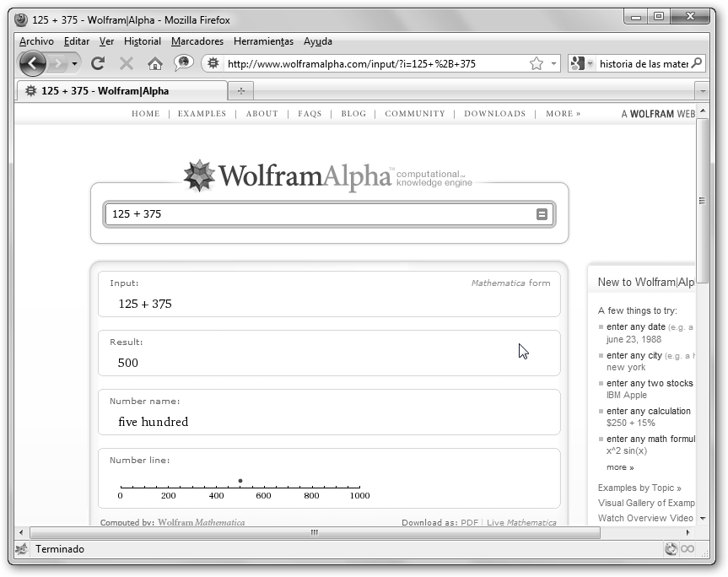
Task: Open the back/forward history dropdown arrow
Action: pos(75,63)
